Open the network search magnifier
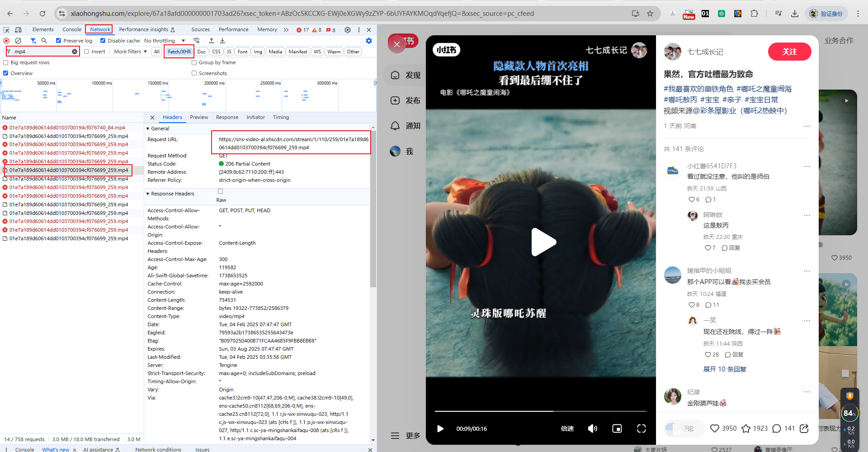This screenshot has width=868, height=452. (x=44, y=41)
